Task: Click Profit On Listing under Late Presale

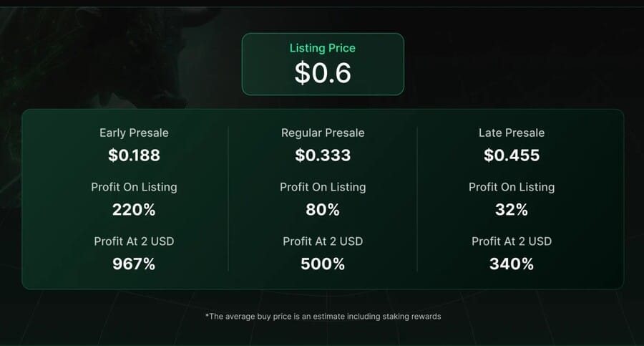Action: (512, 187)
